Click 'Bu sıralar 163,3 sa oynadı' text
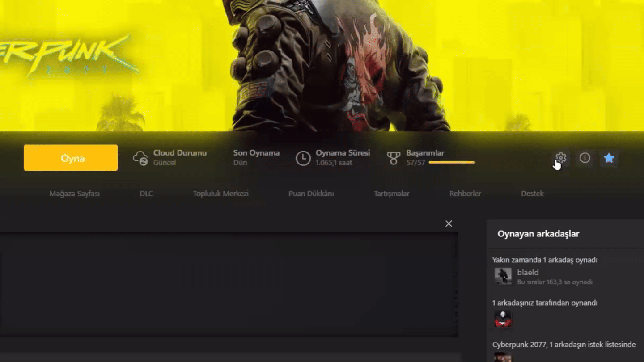 click(x=555, y=282)
